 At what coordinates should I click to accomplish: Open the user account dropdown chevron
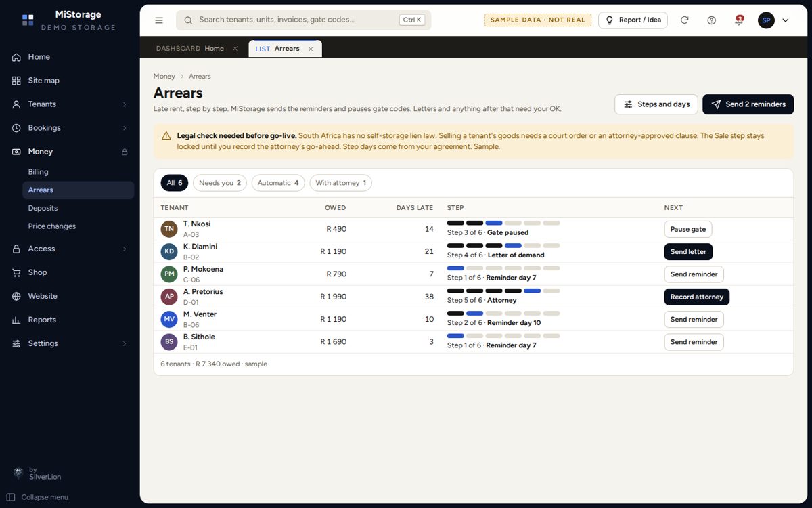pyautogui.click(x=786, y=20)
